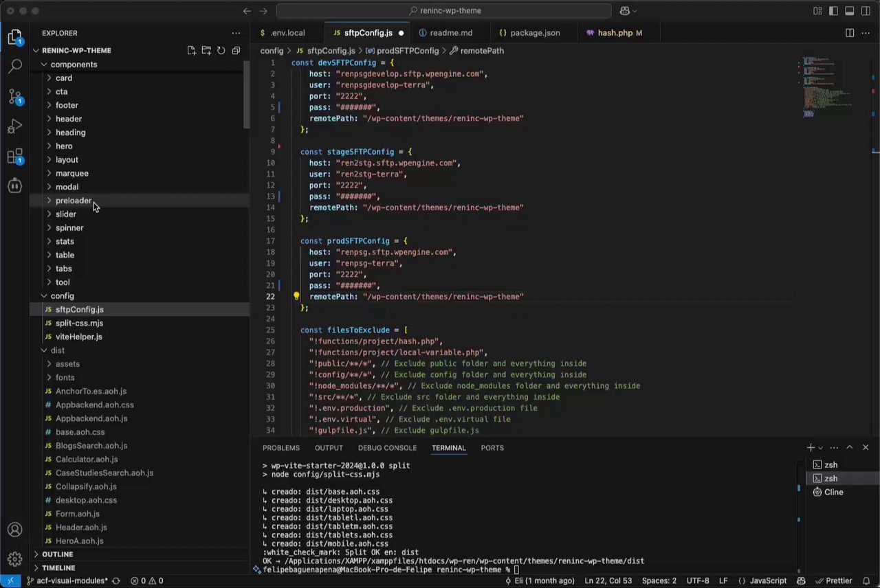Viewport: 880px width, 588px height.
Task: Expand the OUTLINE section
Action: tap(58, 554)
